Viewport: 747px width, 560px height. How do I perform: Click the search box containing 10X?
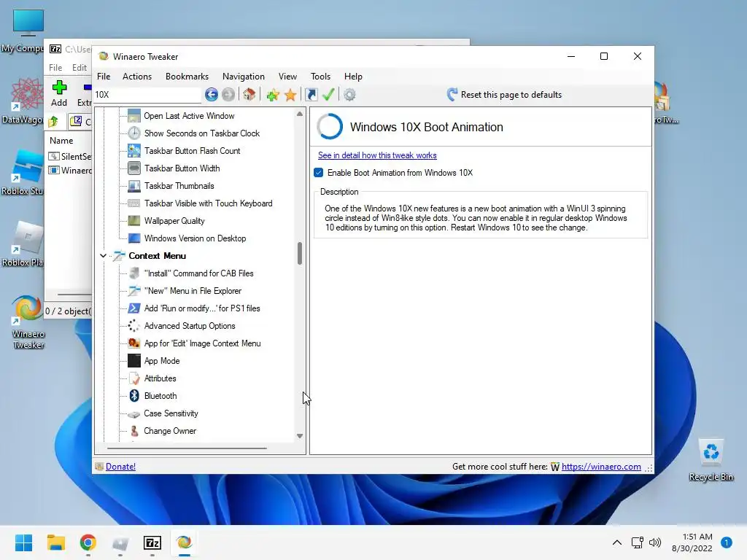tap(147, 95)
